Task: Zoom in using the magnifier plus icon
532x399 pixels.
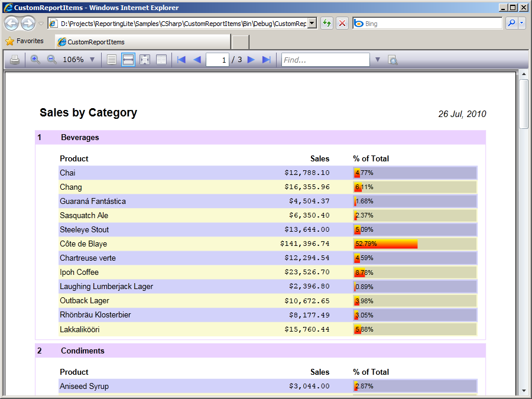Action: 35,60
